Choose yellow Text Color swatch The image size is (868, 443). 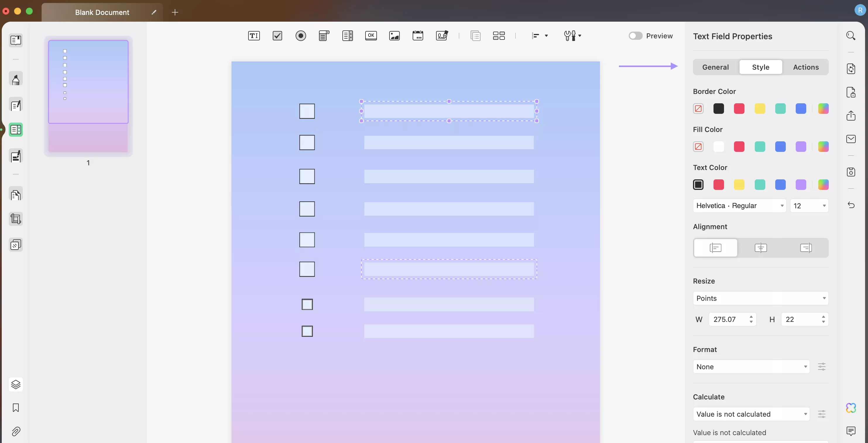[x=739, y=185]
